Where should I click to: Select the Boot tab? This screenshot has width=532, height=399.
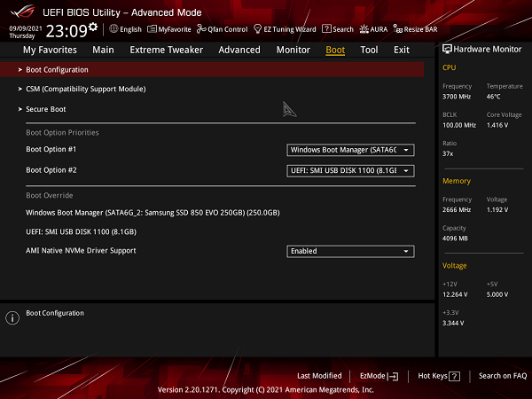coord(335,50)
